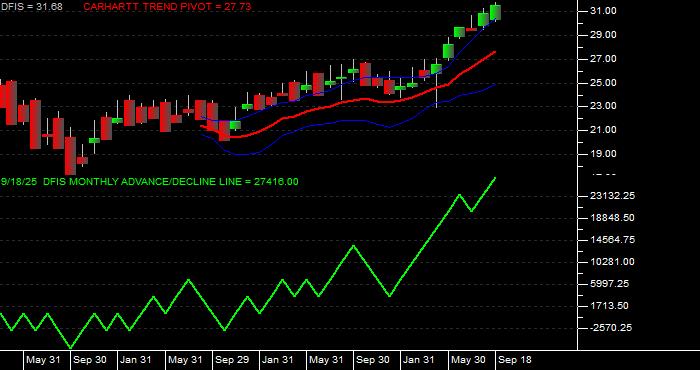Screen dimensions: 700x370
Task: Select the latest green candlestick at chart top
Action: (x=495, y=12)
